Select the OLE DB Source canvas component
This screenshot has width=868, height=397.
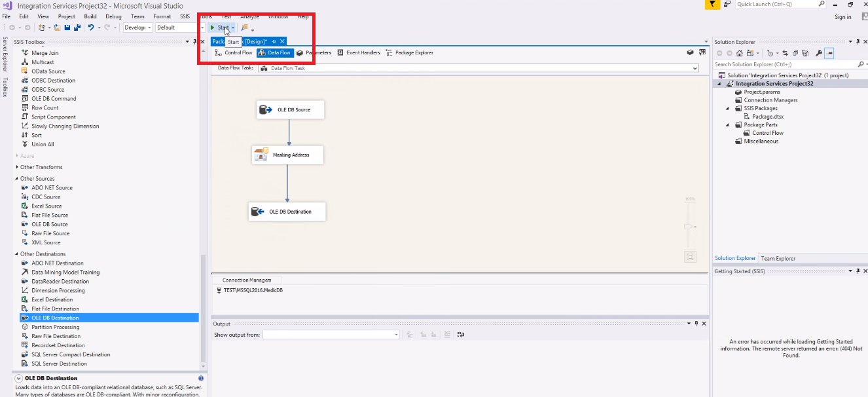point(290,109)
